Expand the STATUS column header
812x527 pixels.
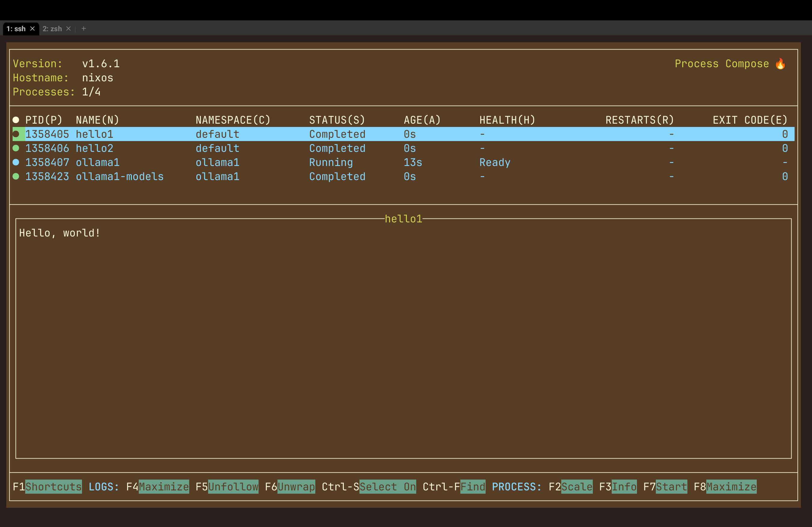tap(336, 120)
